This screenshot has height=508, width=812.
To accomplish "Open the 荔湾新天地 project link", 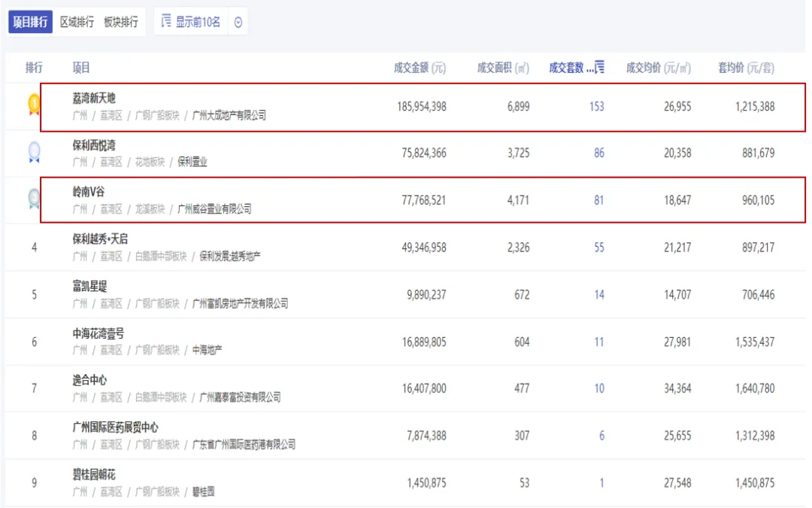I will click(94, 98).
